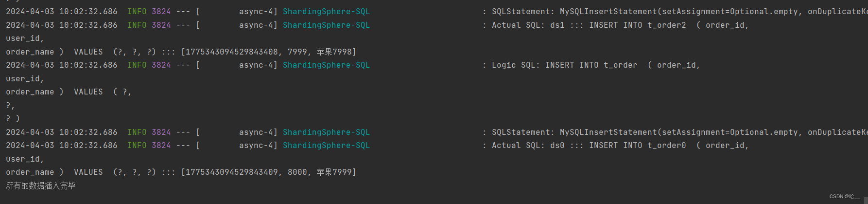Click the CSDN watermark in the corner
This screenshot has width=868, height=204.
(845, 196)
